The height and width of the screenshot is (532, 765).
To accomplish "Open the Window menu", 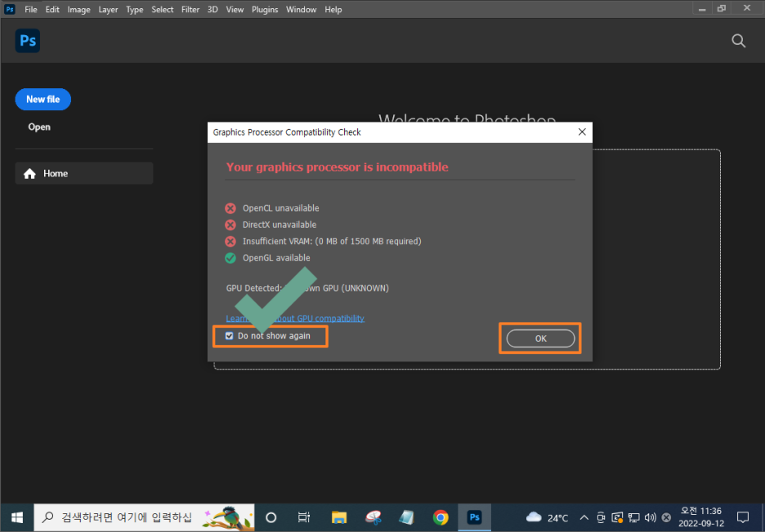I will (301, 9).
